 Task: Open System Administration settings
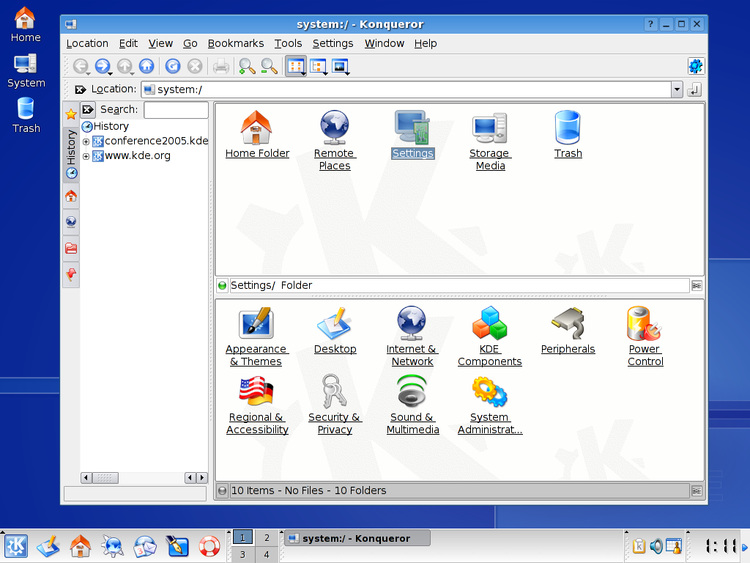pyautogui.click(x=490, y=406)
